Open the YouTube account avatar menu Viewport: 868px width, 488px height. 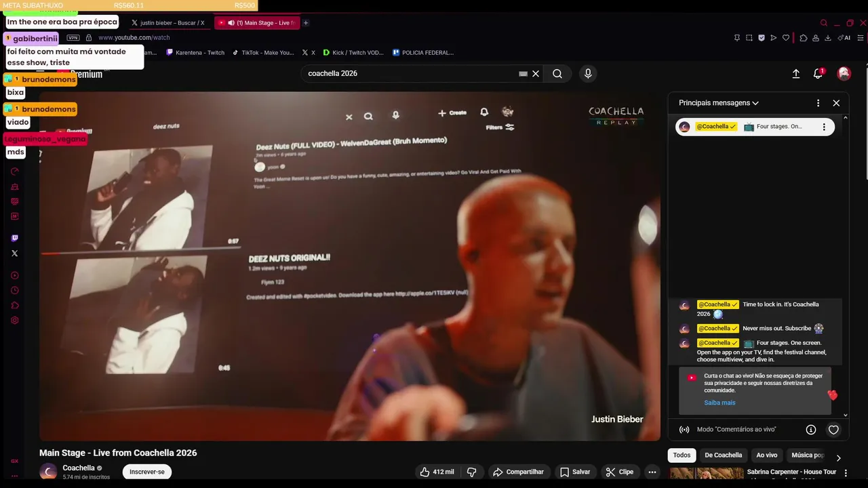[844, 73]
